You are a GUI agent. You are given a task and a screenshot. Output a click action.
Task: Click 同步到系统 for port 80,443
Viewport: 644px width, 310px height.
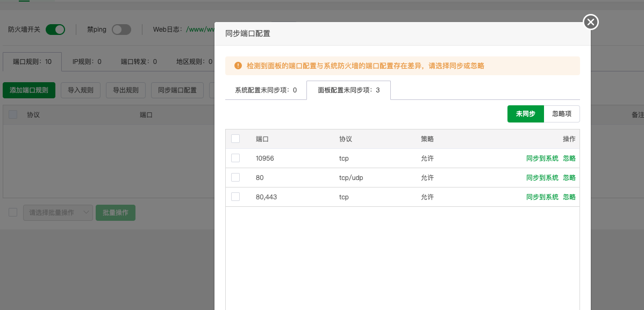(x=542, y=197)
